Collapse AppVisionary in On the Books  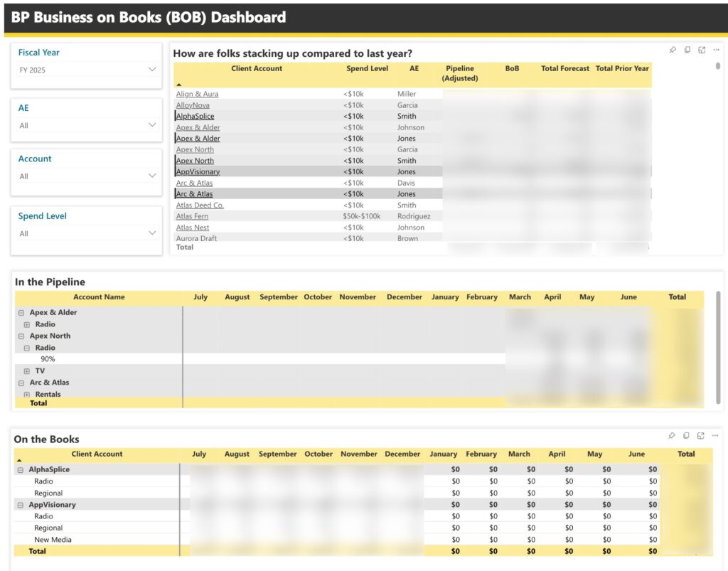21,505
